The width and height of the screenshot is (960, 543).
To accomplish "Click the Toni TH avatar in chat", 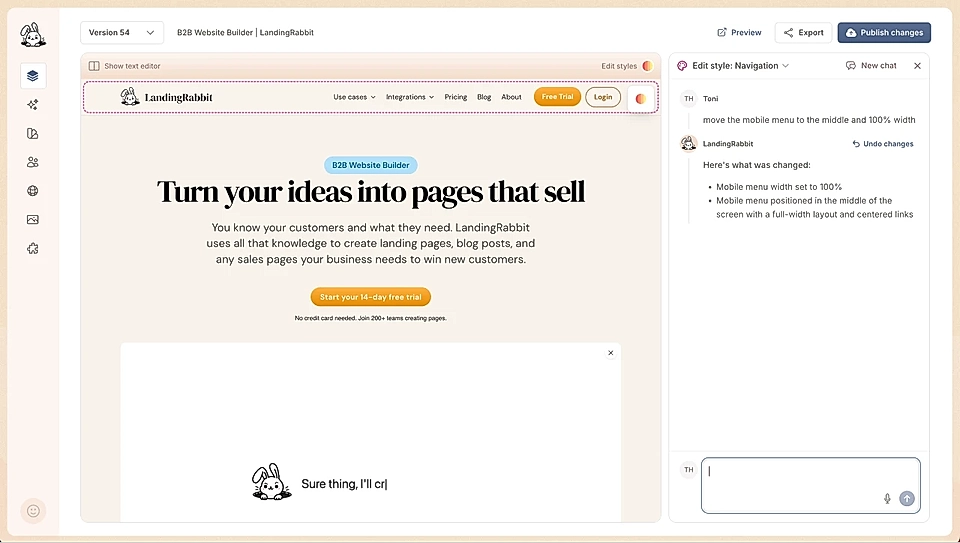I will tap(689, 99).
